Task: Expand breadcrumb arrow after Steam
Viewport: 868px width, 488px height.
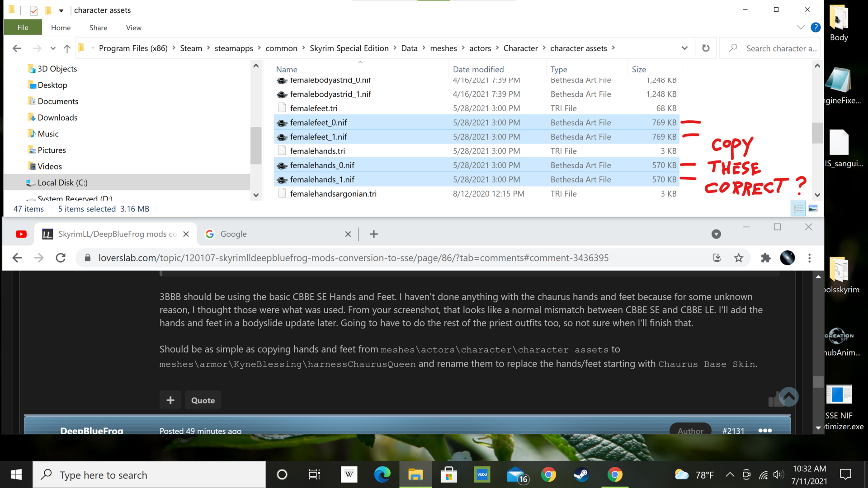Action: pyautogui.click(x=208, y=48)
